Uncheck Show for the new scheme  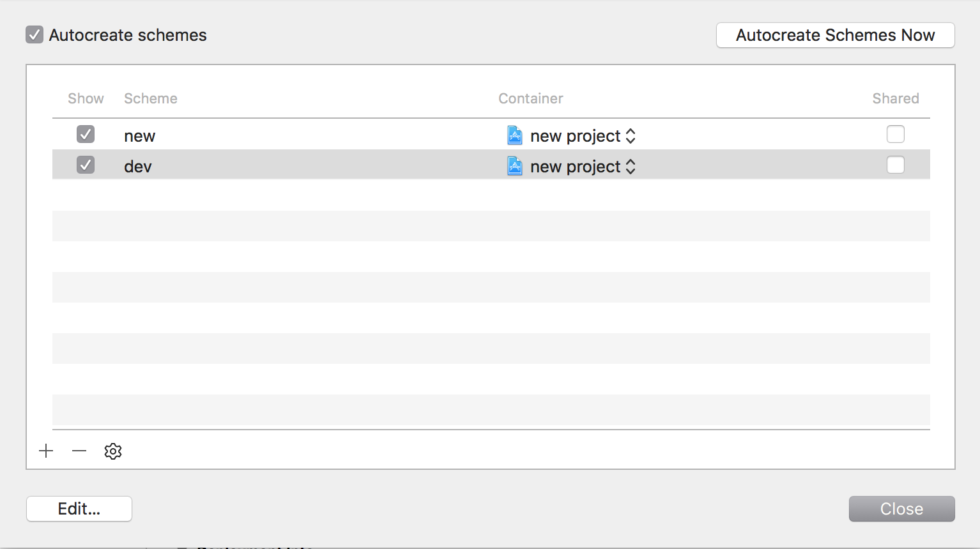pos(86,135)
